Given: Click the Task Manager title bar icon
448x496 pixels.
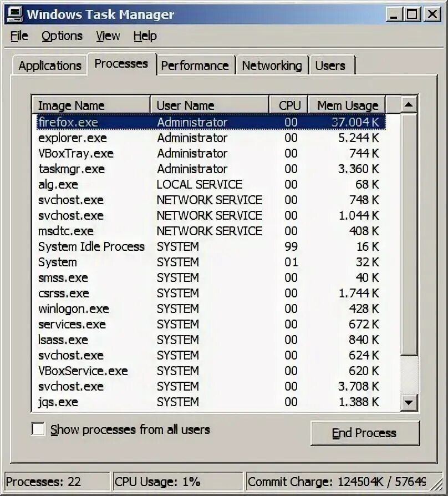Looking at the screenshot, I should click(x=15, y=14).
